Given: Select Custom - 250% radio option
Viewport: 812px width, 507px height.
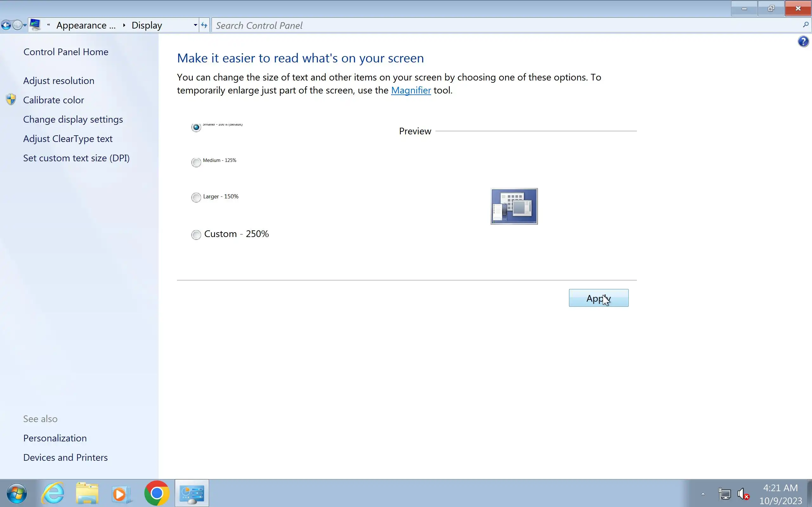Looking at the screenshot, I should pyautogui.click(x=196, y=235).
